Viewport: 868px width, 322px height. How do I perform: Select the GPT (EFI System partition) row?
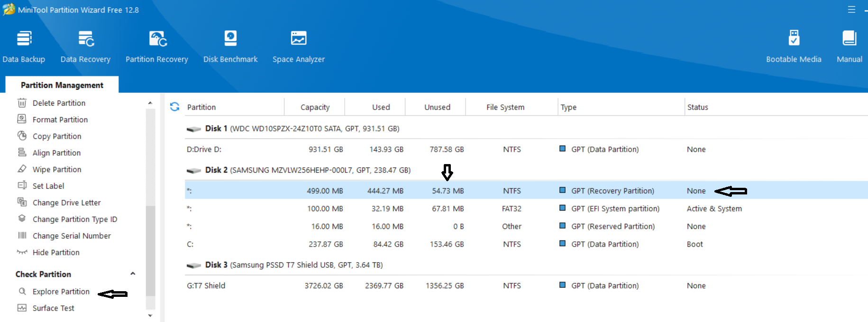tap(526, 209)
